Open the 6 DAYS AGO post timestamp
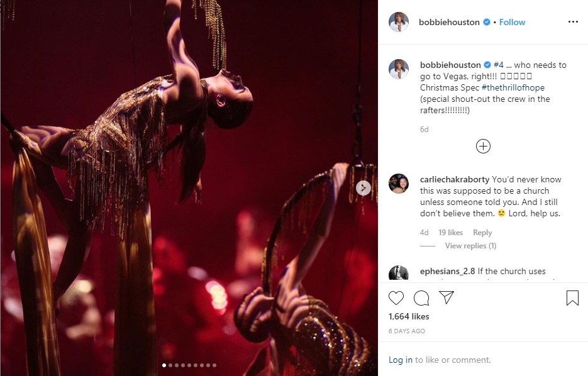This screenshot has width=588, height=376. point(407,331)
